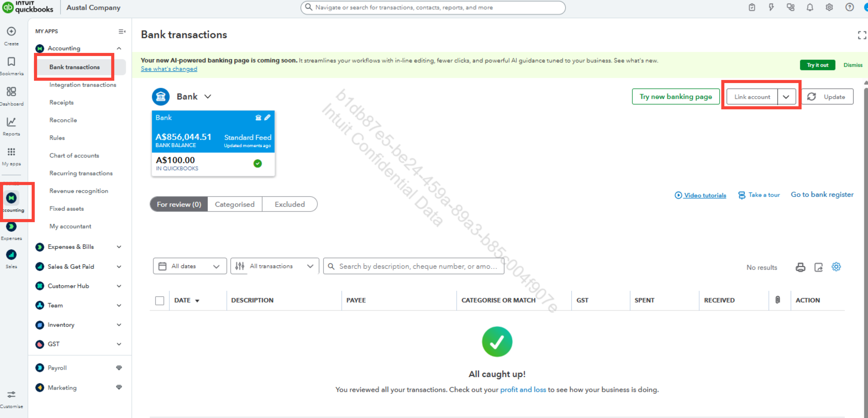The width and height of the screenshot is (868, 418).
Task: Click the pencil edit icon on Bank card
Action: 267,117
